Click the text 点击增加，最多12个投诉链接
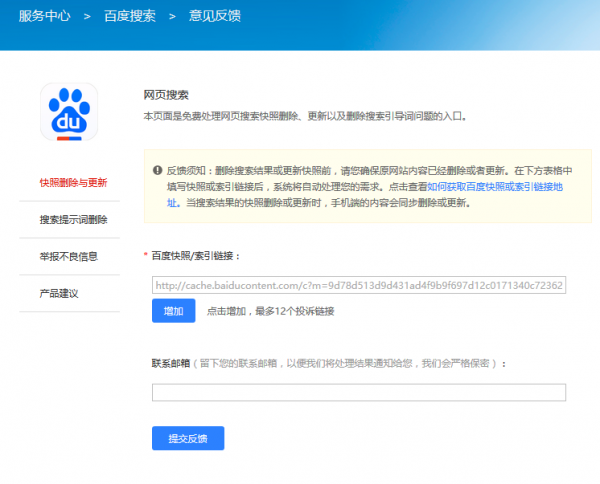 tap(271, 311)
